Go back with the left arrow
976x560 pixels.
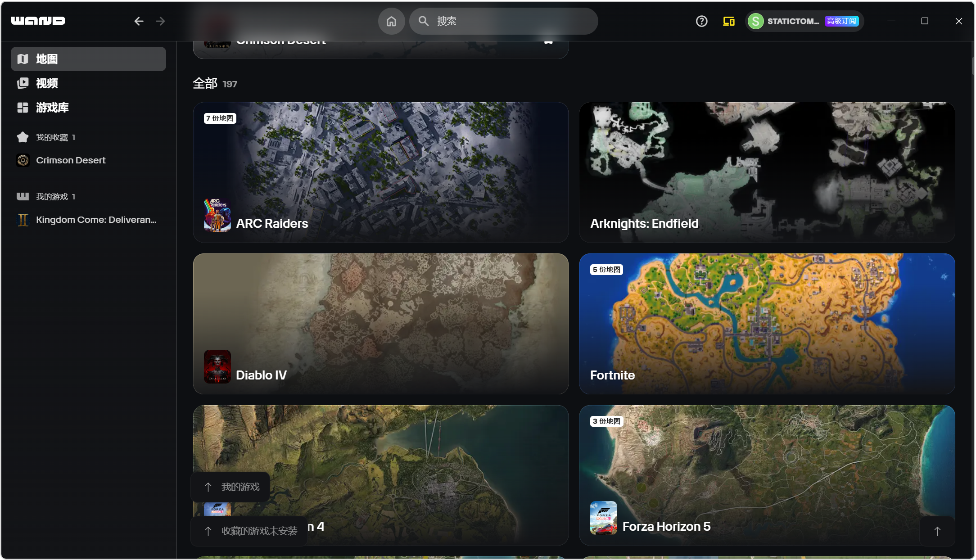click(139, 21)
